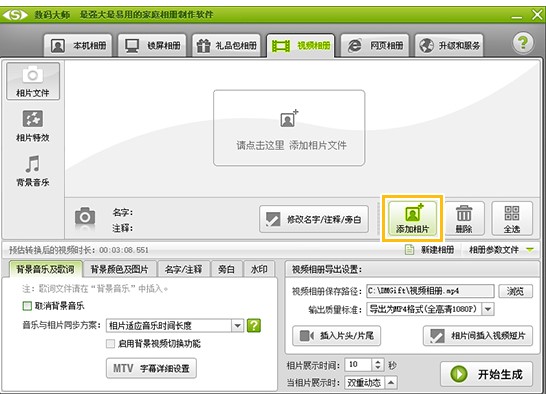The height and width of the screenshot is (394, 546).
Task: Switch to the 本机相册 tab
Action: [78, 45]
